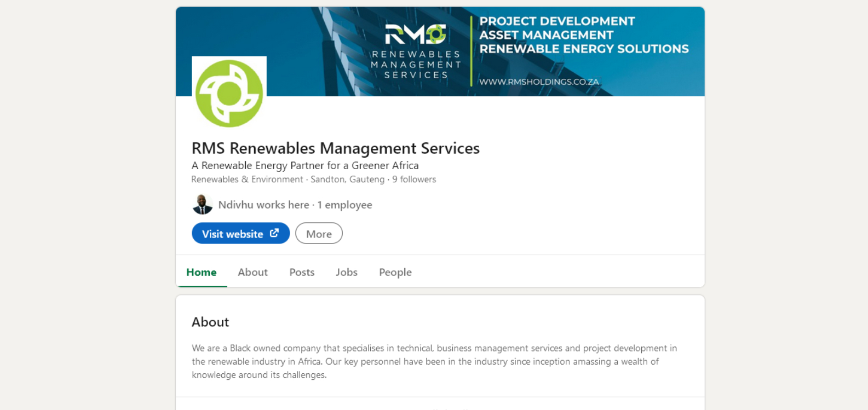Open the Posts tab
This screenshot has height=410, width=868.
point(302,272)
